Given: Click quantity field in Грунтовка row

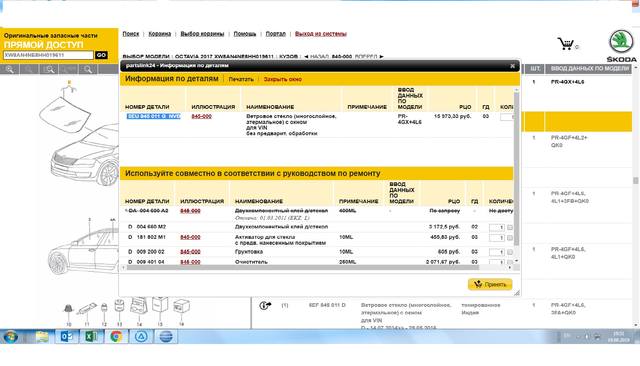Looking at the screenshot, I should 497,252.
